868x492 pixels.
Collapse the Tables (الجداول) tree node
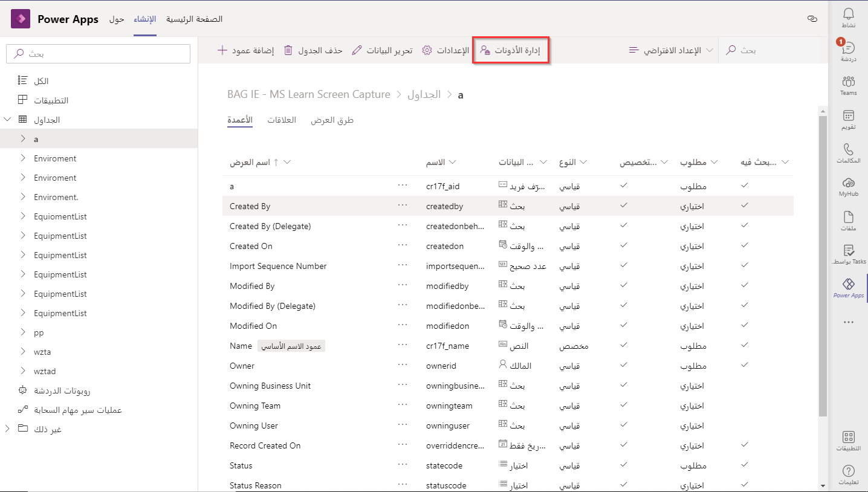[8, 120]
